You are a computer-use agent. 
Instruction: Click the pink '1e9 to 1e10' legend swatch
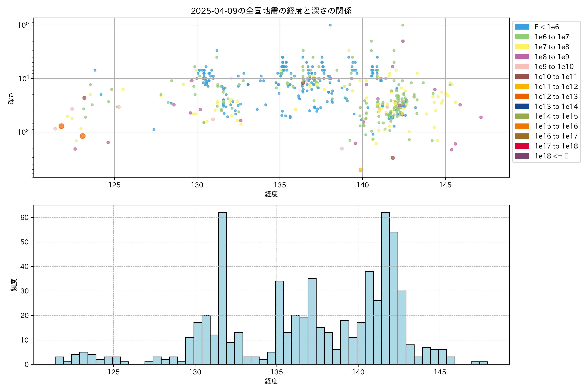click(522, 67)
